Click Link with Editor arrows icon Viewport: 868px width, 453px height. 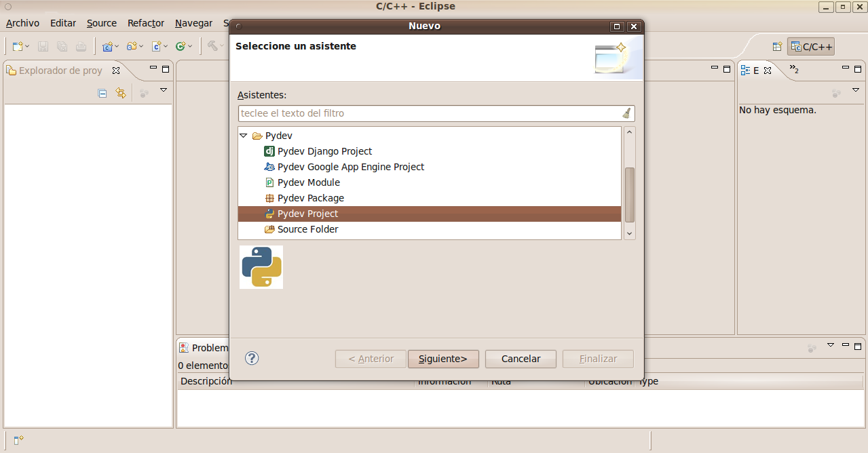(x=121, y=94)
